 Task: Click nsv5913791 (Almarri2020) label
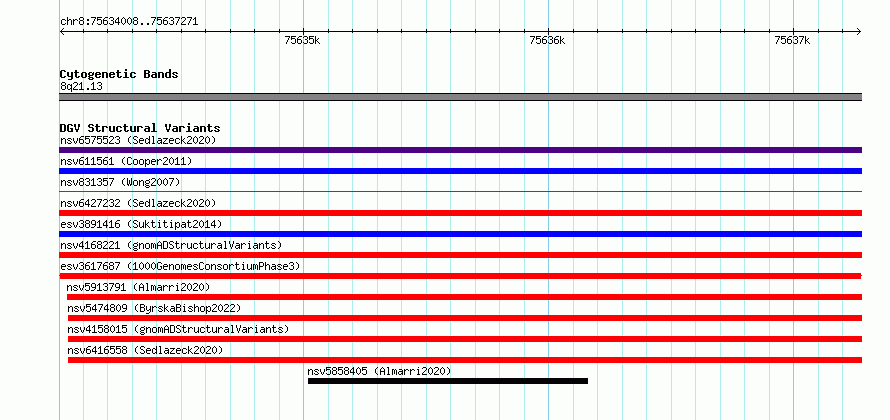coord(138,287)
